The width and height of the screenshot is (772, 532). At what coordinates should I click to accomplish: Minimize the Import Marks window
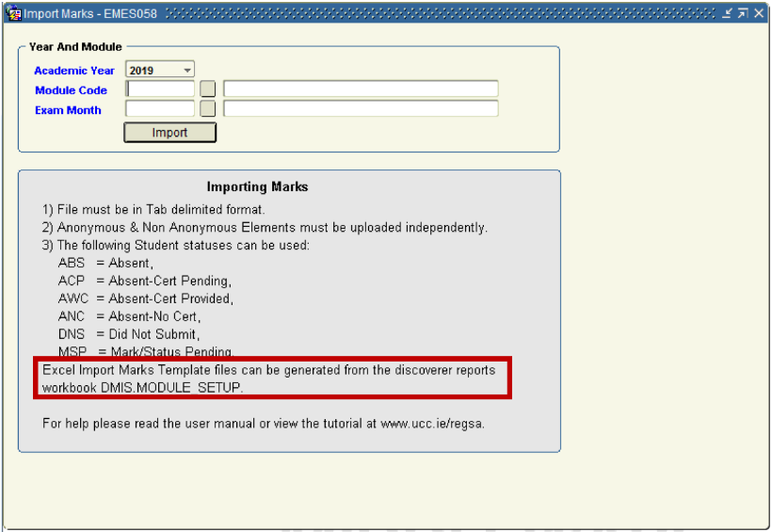click(728, 13)
